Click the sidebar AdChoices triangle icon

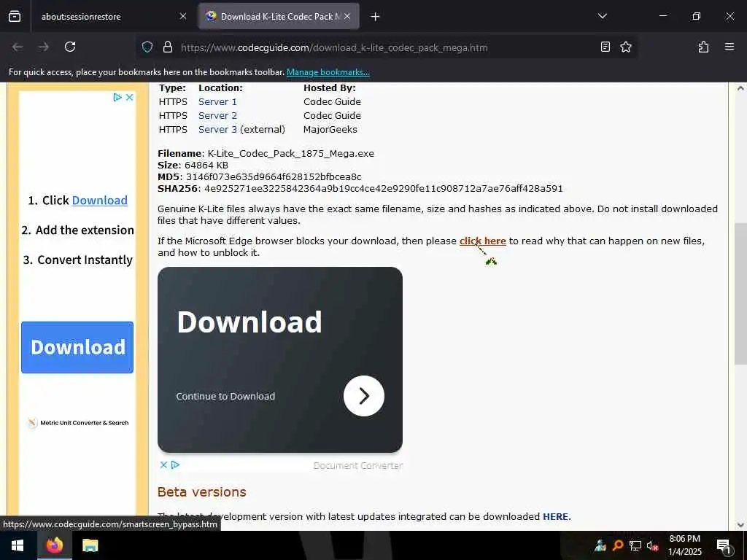(117, 97)
